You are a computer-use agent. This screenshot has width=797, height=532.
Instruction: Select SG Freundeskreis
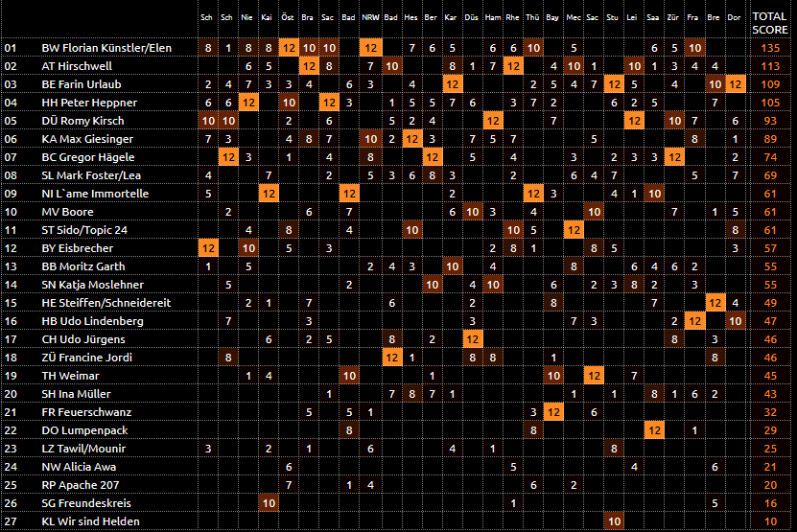pos(86,503)
